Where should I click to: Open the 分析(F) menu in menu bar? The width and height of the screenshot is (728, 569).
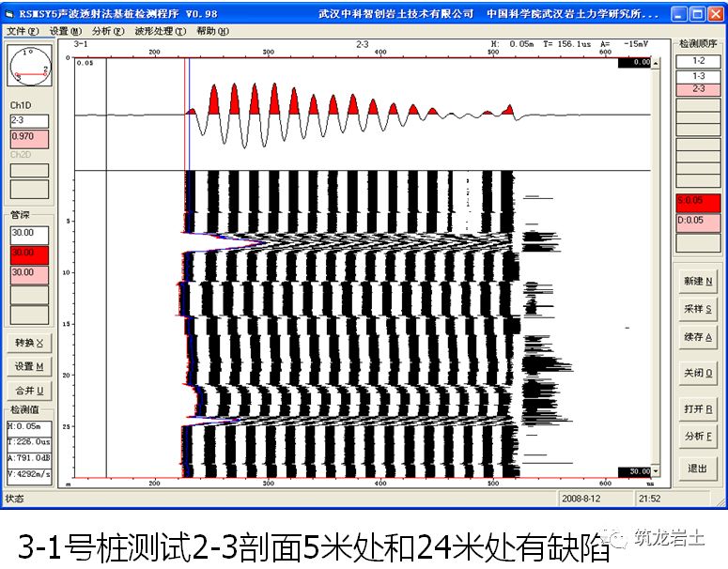click(x=108, y=31)
